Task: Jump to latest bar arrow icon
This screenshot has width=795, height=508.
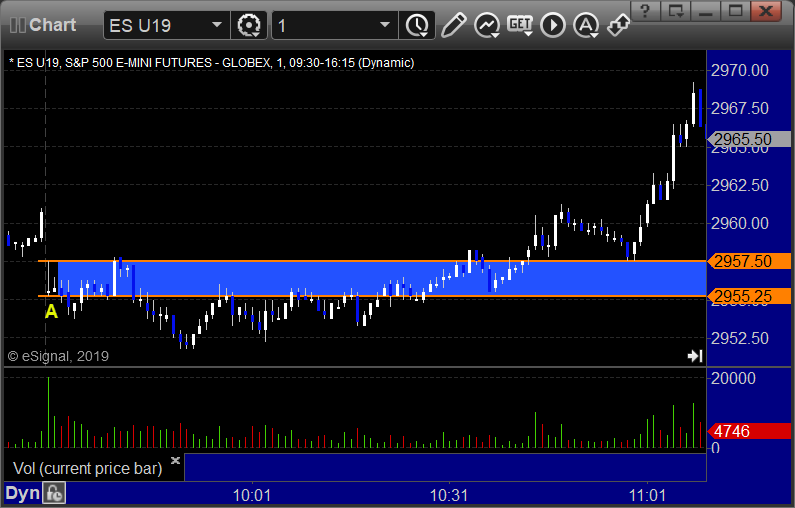Action: pos(695,356)
